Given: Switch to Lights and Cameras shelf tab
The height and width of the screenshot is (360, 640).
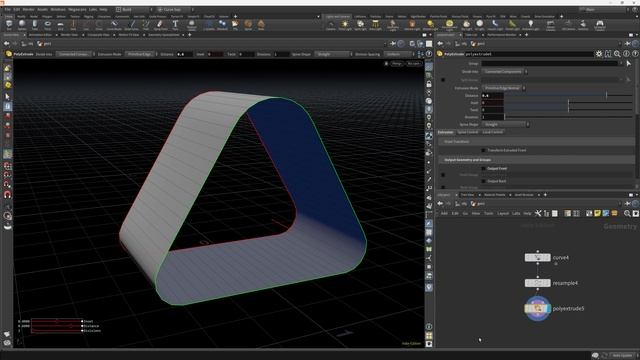Looking at the screenshot, I should [338, 17].
